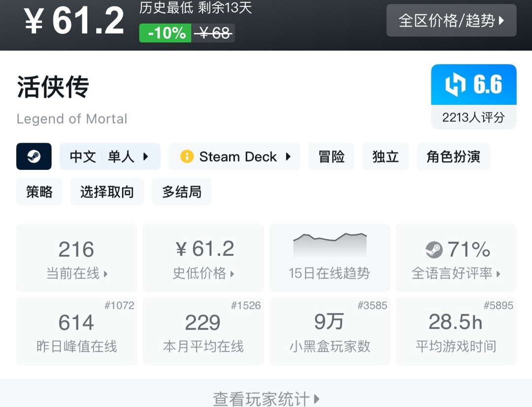Open the 28.5h 平均游戏时间 card
This screenshot has height=407, width=532.
456,331
